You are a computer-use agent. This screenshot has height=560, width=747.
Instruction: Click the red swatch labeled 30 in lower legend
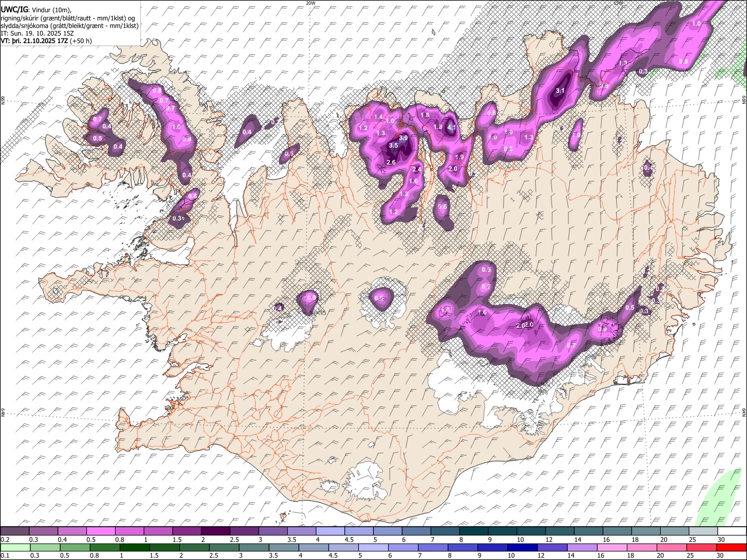click(731, 547)
